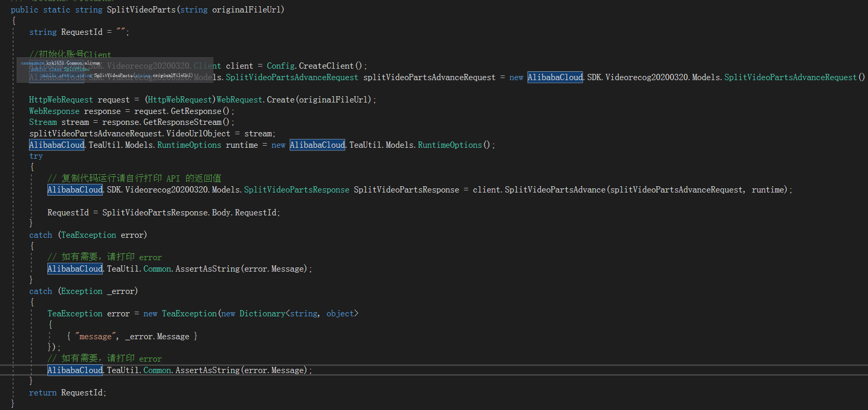This screenshot has width=868, height=410.
Task: Click the runtime variable in the RuntimeOptions declaration
Action: [242, 145]
